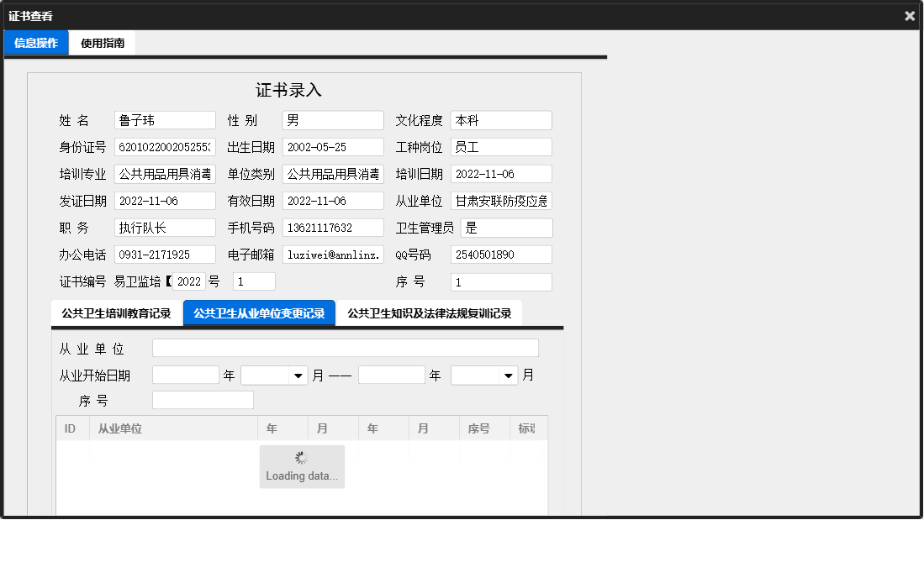The image size is (924, 583).
Task: View the 公共卫生从业单位变更记录 tab
Action: 259,312
